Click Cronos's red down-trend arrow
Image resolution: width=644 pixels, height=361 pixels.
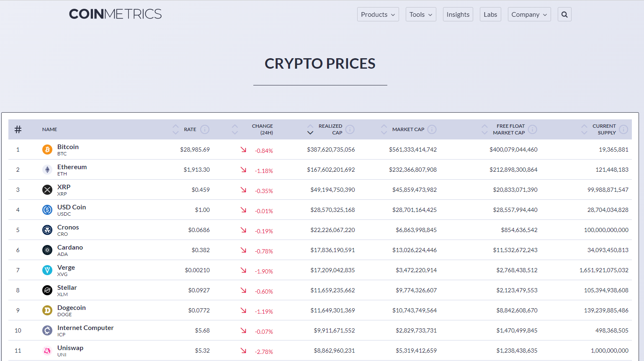tap(243, 230)
